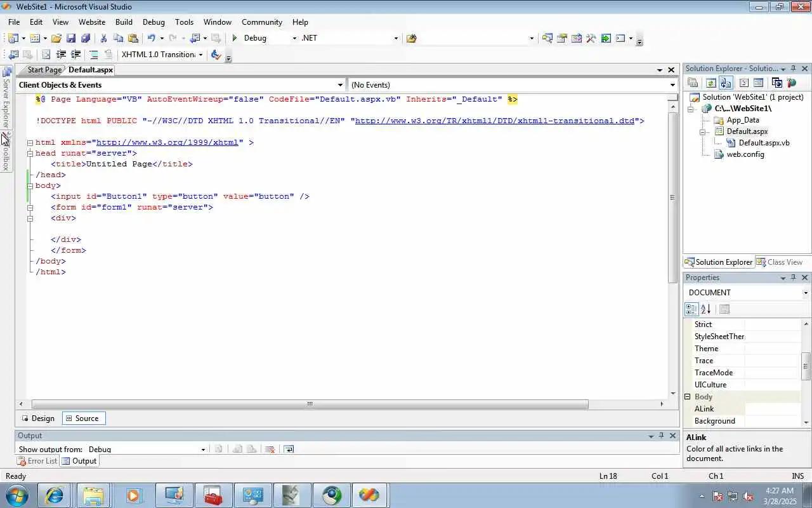This screenshot has height=508, width=812.
Task: Follow the xhtml1-transitional.dtd link in code
Action: (495, 121)
